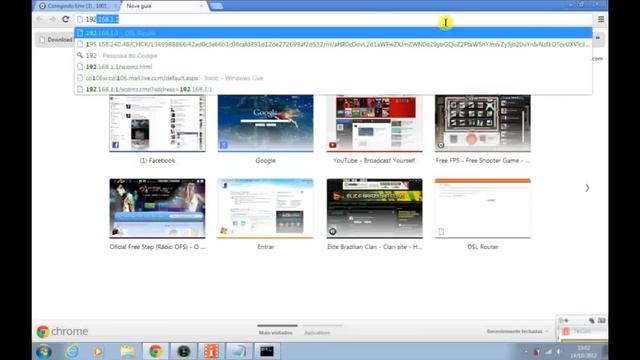Open the Elite Brazilian Clan thumbnail
The image size is (640, 360).
coord(374,208)
